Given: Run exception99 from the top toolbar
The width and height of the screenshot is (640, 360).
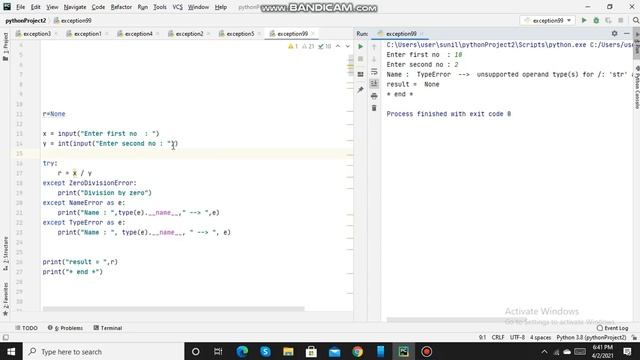Looking at the screenshot, I should pos(584,20).
